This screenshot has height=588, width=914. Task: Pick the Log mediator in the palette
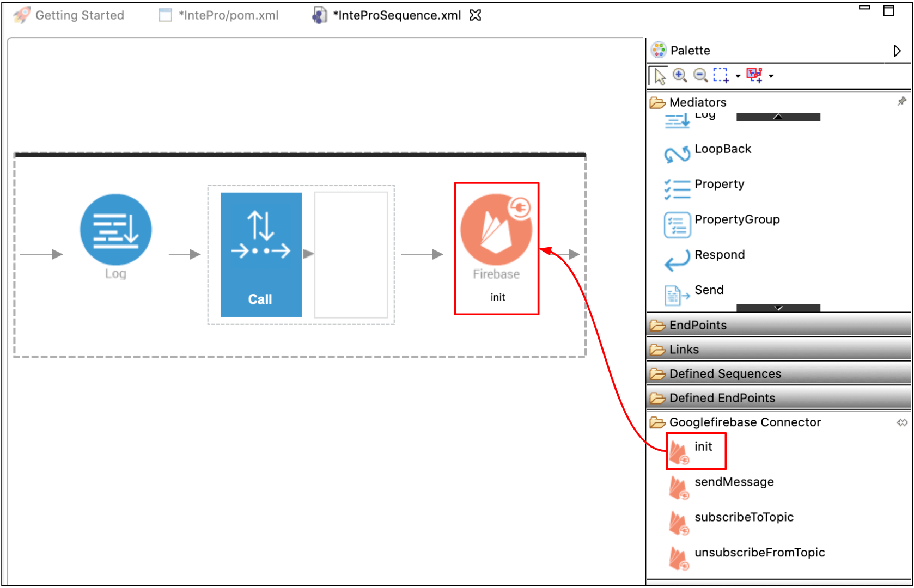690,119
